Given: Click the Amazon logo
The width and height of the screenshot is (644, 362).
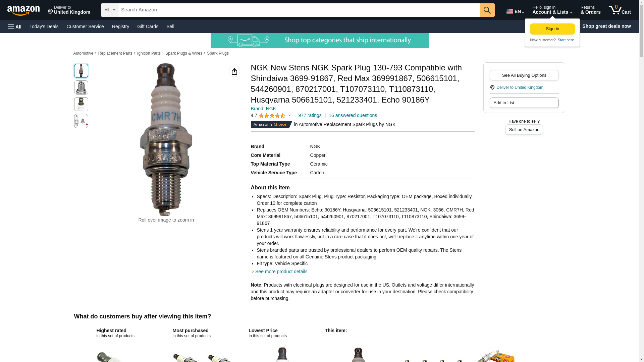Looking at the screenshot, I should tap(23, 10).
